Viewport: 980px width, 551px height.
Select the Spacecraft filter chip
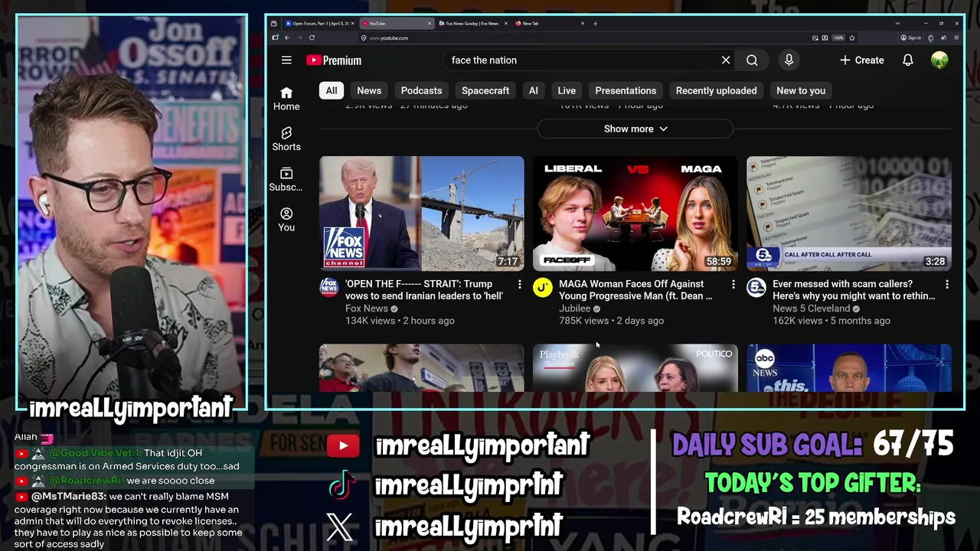(485, 90)
